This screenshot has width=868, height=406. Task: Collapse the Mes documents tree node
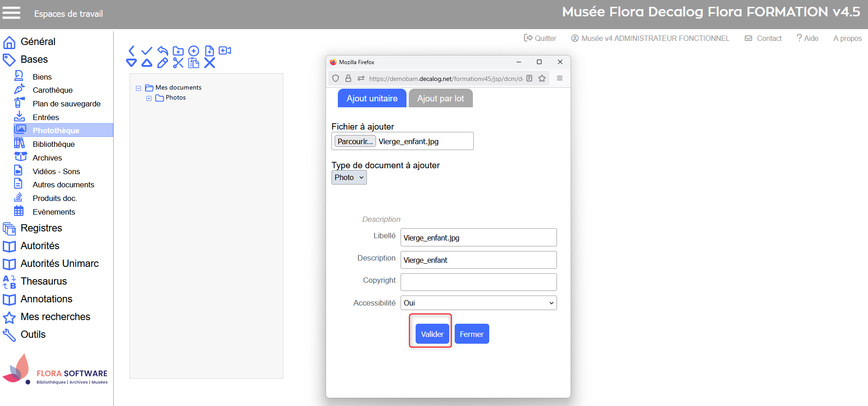tap(138, 88)
